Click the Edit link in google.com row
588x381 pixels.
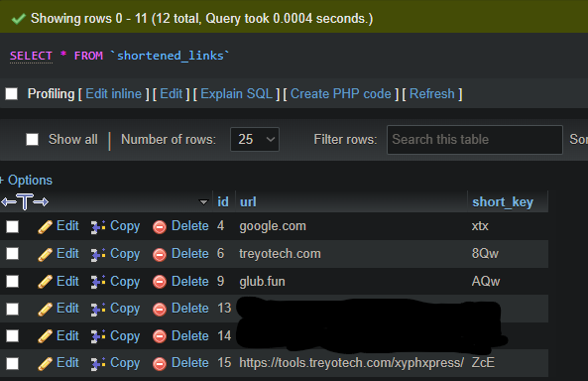point(67,226)
